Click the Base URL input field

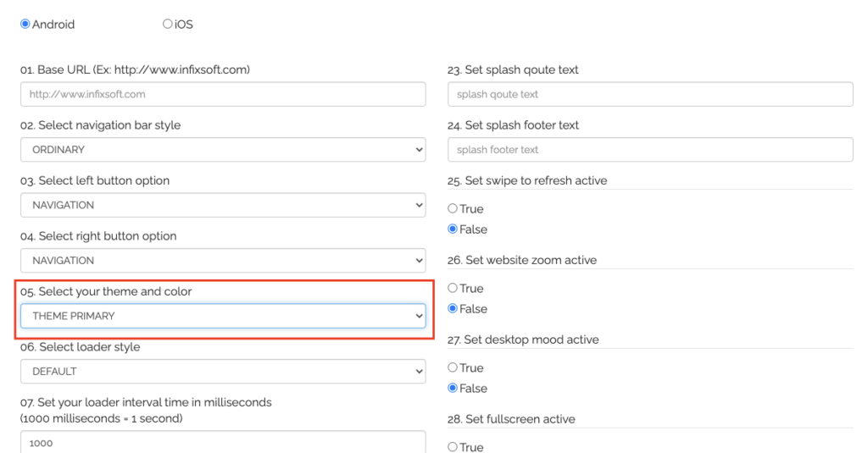click(223, 94)
